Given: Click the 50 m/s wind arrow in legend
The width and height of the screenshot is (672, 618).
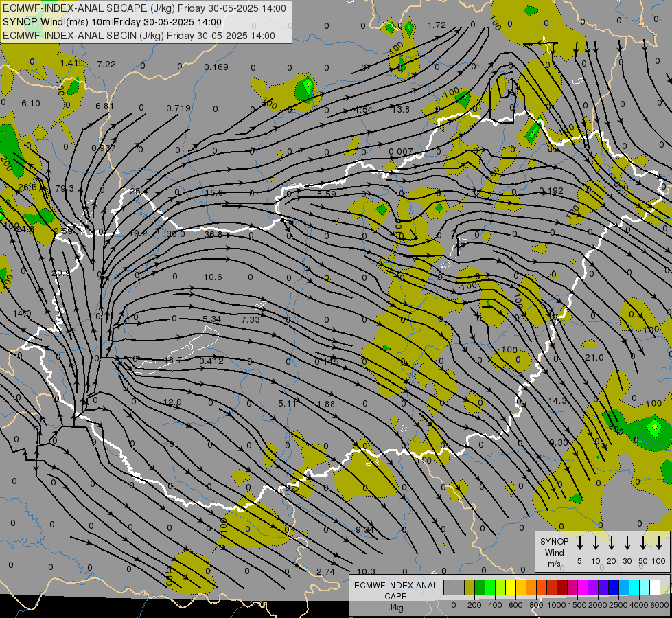Looking at the screenshot, I should click(643, 542).
